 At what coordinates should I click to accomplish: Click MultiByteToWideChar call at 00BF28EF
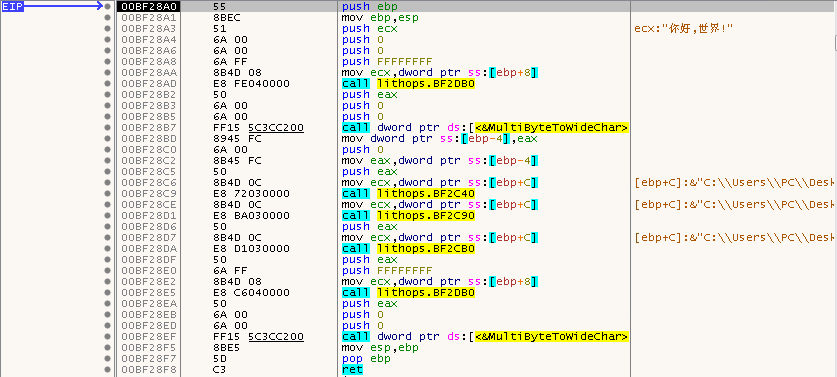coord(485,336)
